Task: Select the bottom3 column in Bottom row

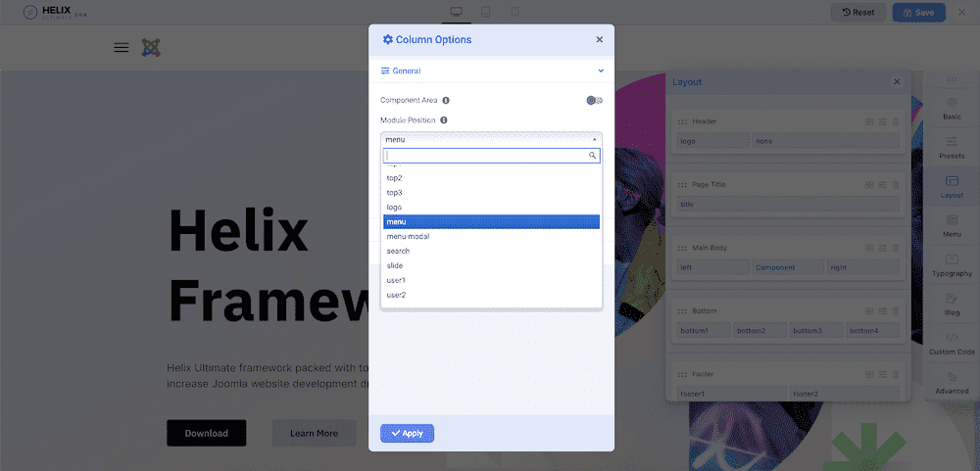Action: (816, 330)
